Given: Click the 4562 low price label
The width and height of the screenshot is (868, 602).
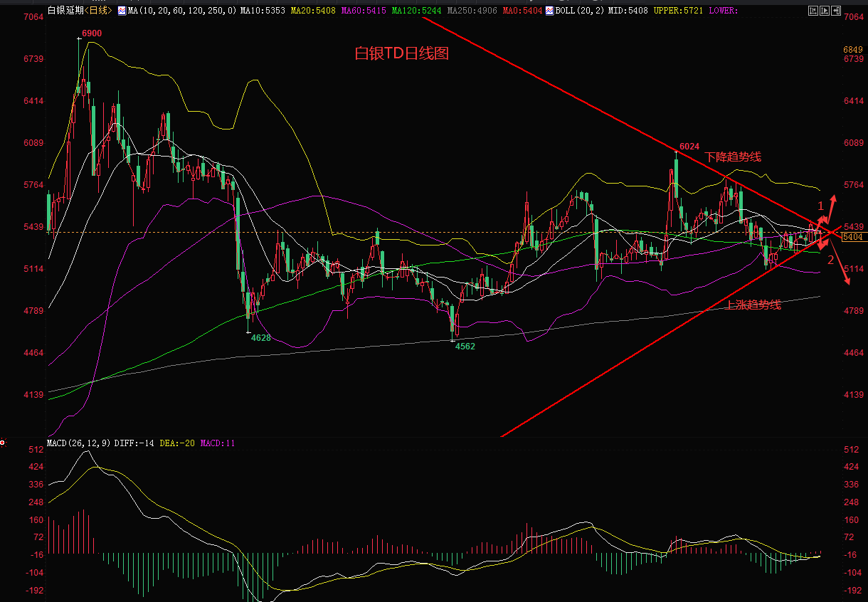Looking at the screenshot, I should pyautogui.click(x=465, y=346).
